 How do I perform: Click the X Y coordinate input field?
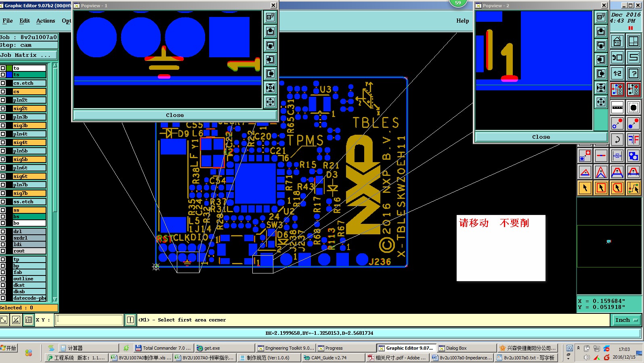[89, 320]
